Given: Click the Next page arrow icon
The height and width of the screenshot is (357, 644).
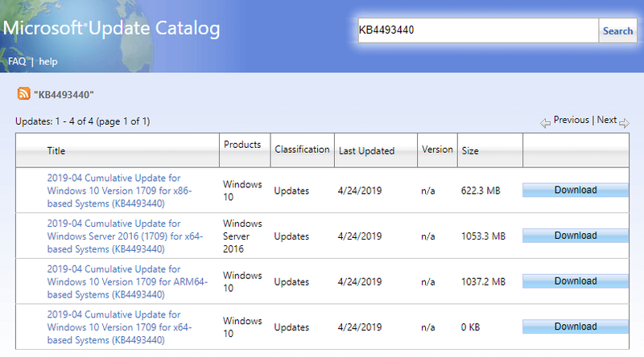Looking at the screenshot, I should coord(625,123).
